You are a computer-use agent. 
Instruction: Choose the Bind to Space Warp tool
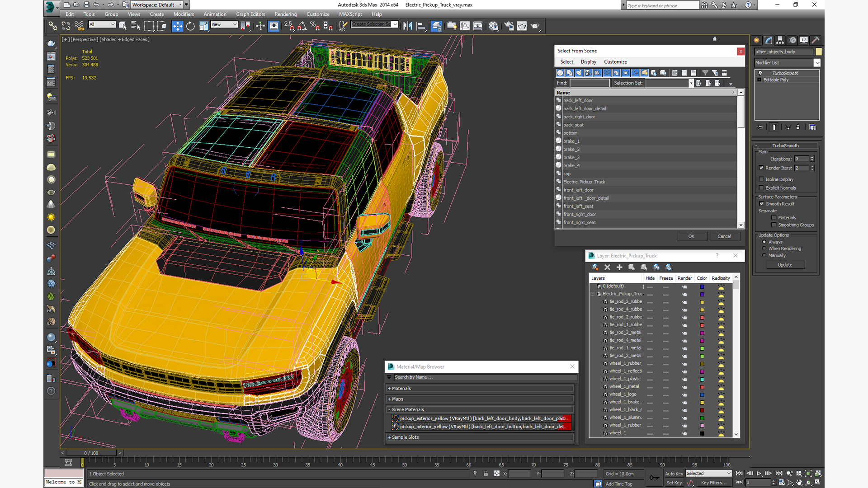pos(79,26)
